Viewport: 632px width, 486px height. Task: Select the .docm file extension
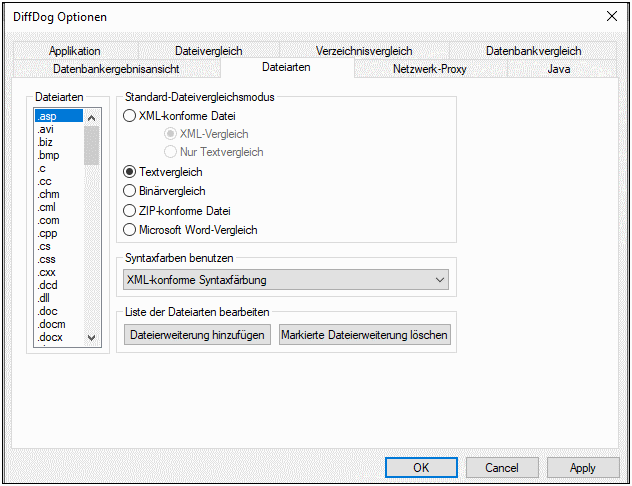point(59,324)
